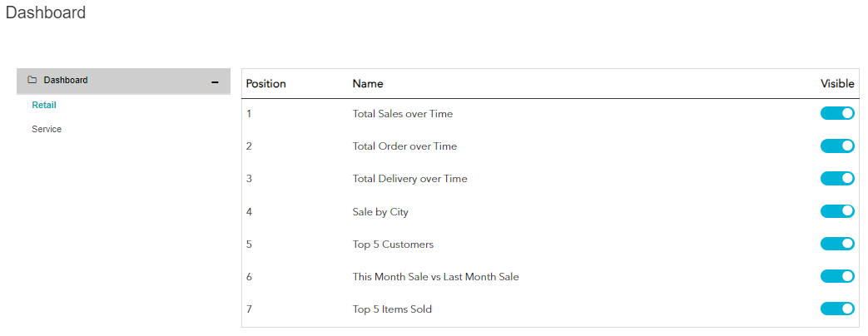Click the Dashboard page title

(46, 12)
